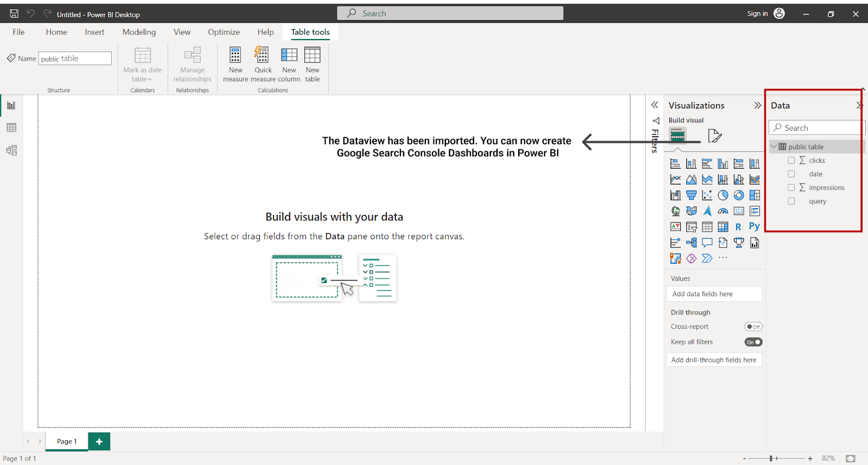The image size is (868, 465).
Task: Select the Table tools tab
Action: (x=310, y=32)
